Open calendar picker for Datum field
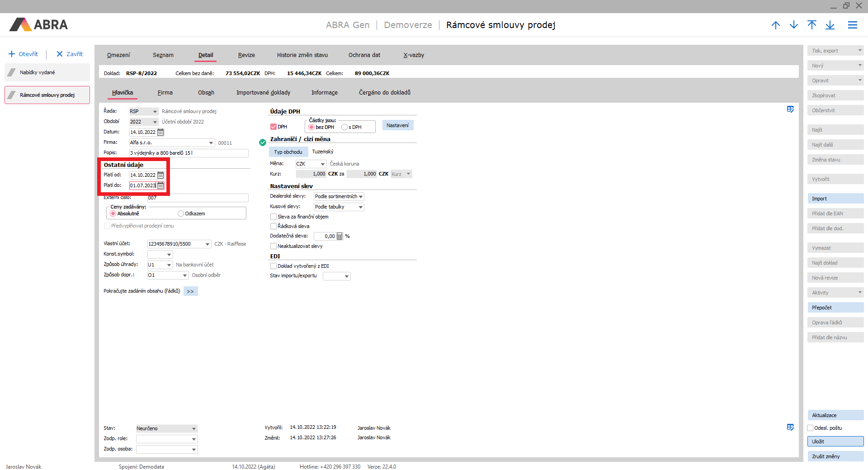This screenshot has height=470, width=868. click(x=160, y=132)
